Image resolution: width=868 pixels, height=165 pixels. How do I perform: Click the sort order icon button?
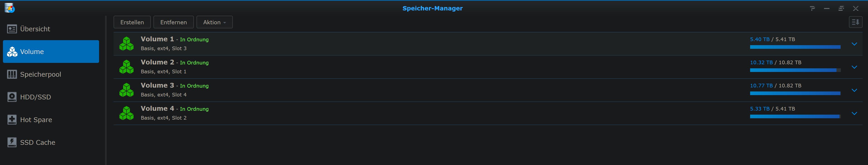855,22
